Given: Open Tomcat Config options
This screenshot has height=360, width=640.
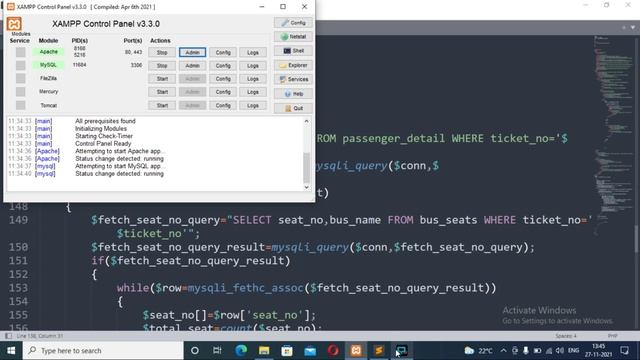Looking at the screenshot, I should [223, 105].
